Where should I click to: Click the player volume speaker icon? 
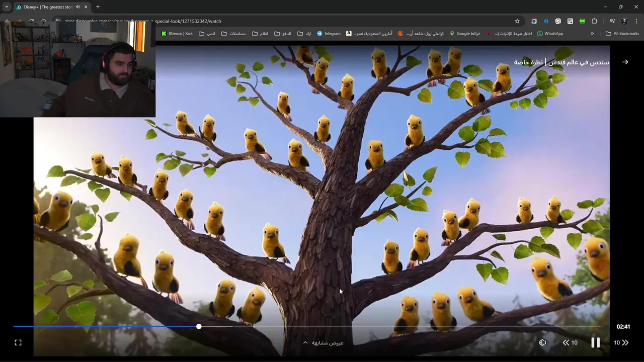coord(542,342)
